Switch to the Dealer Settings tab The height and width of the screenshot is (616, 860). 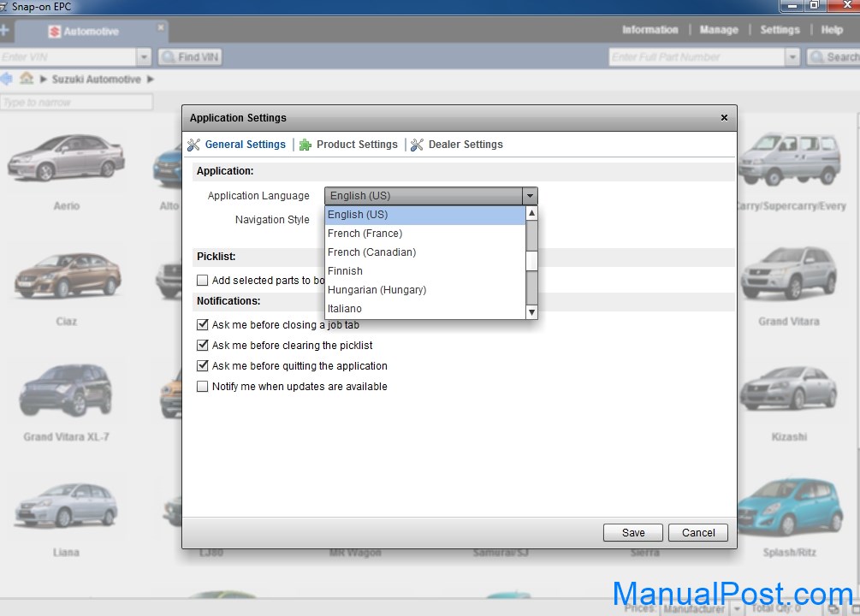[466, 145]
